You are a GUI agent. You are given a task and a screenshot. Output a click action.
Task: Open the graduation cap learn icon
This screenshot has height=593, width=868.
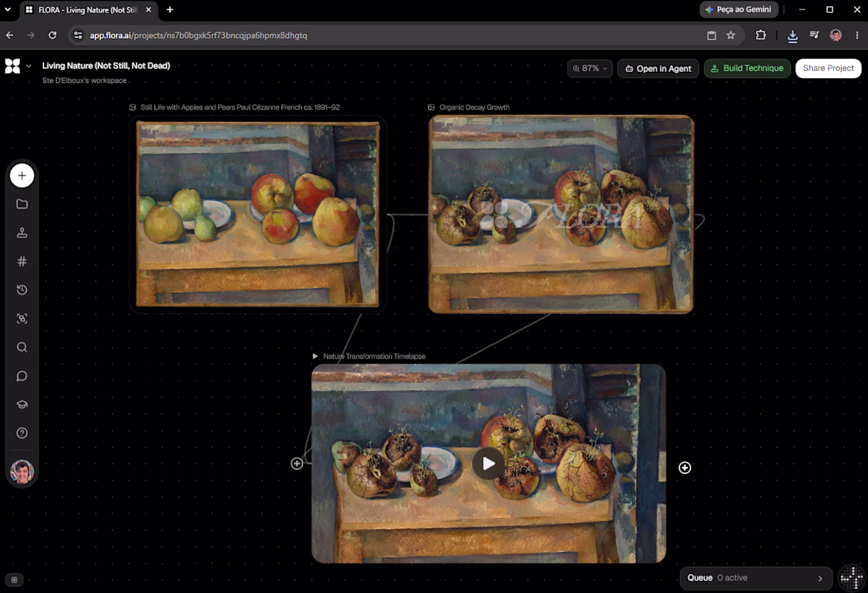pyautogui.click(x=22, y=405)
